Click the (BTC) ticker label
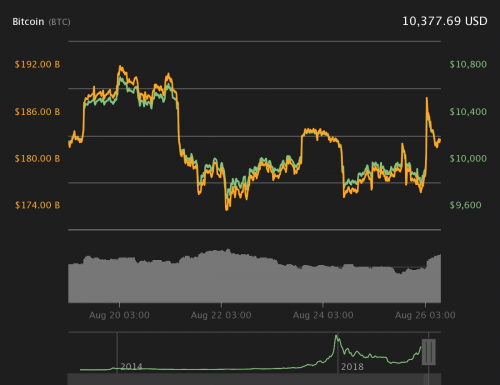 [59, 22]
